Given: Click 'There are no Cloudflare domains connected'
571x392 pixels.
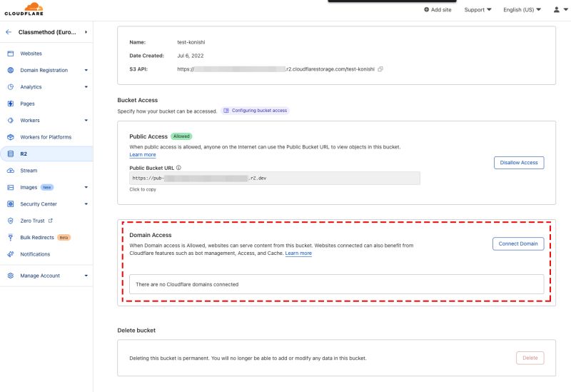Looking at the screenshot, I should 187,284.
